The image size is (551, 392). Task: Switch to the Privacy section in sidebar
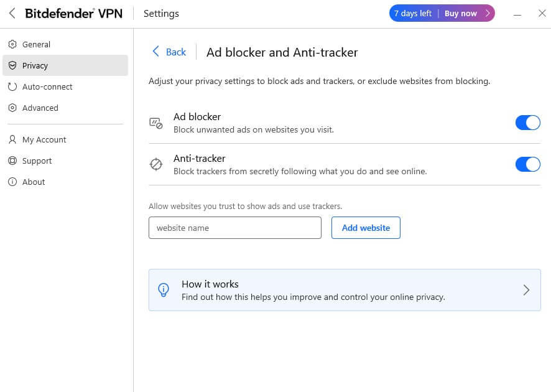point(37,65)
